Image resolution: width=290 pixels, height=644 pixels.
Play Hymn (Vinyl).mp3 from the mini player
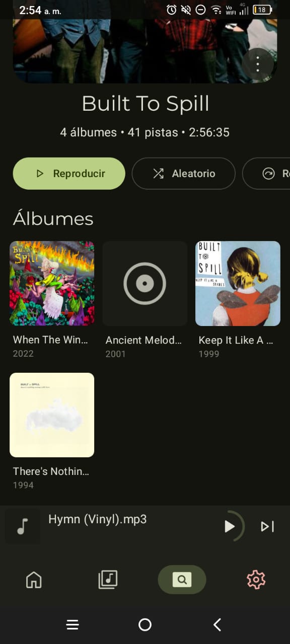point(230,526)
